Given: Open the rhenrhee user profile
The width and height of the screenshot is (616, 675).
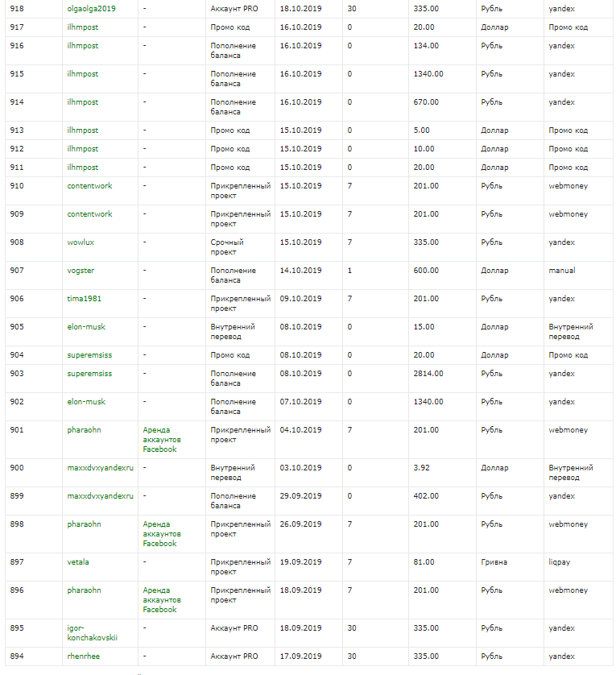Looking at the screenshot, I should (85, 656).
